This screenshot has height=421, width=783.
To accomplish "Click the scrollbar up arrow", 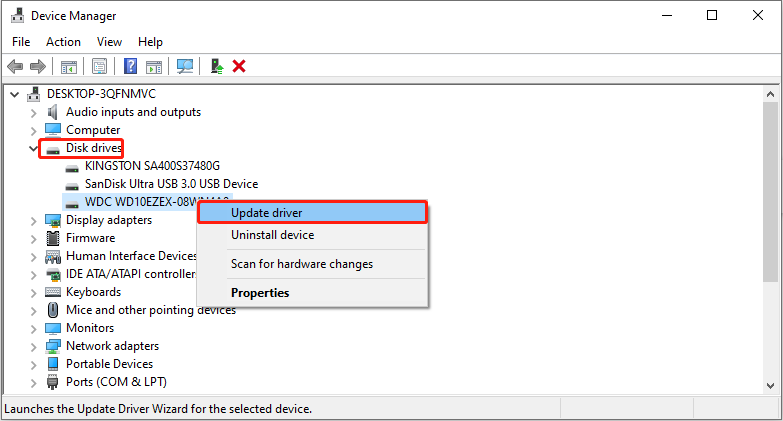I will tap(771, 94).
